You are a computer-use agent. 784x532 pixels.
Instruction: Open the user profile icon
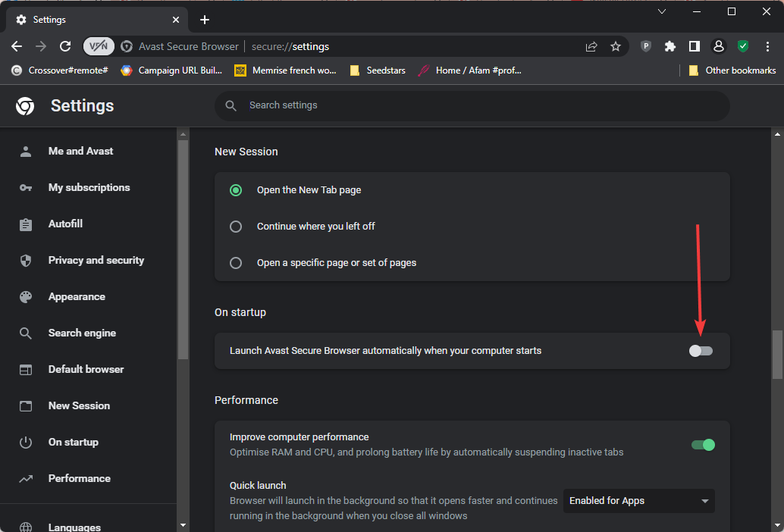[x=719, y=46]
